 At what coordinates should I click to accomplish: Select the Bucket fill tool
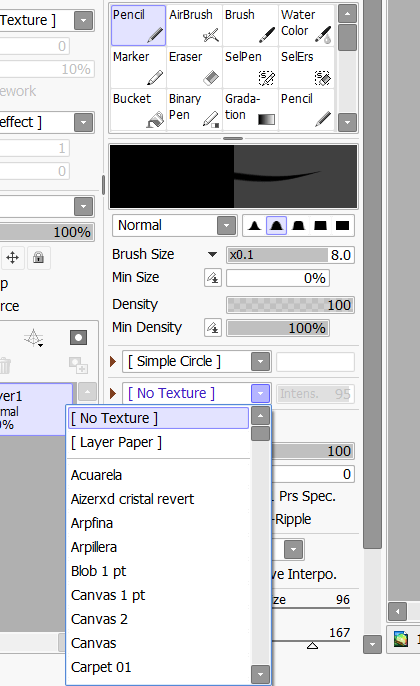coord(138,109)
